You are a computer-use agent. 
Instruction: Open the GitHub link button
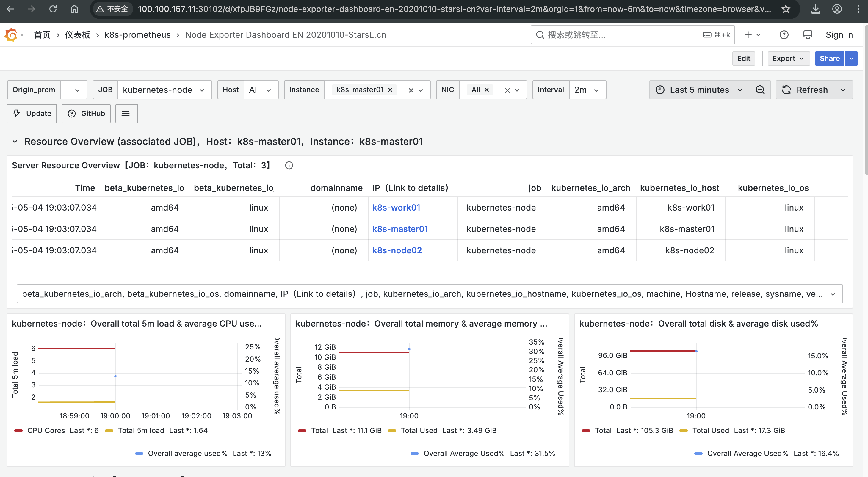click(x=86, y=114)
